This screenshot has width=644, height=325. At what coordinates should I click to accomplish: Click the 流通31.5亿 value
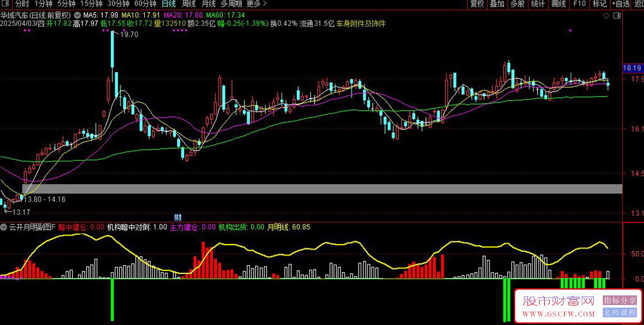[x=317, y=24]
